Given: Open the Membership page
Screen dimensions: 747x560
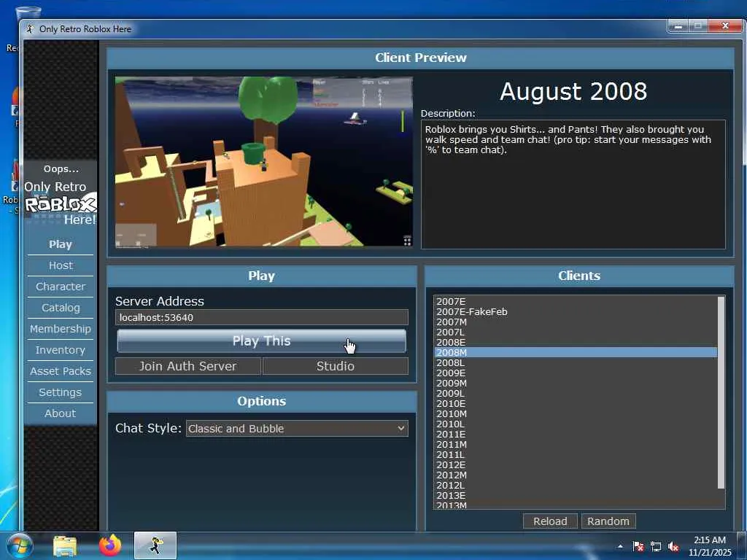Looking at the screenshot, I should click(61, 329).
